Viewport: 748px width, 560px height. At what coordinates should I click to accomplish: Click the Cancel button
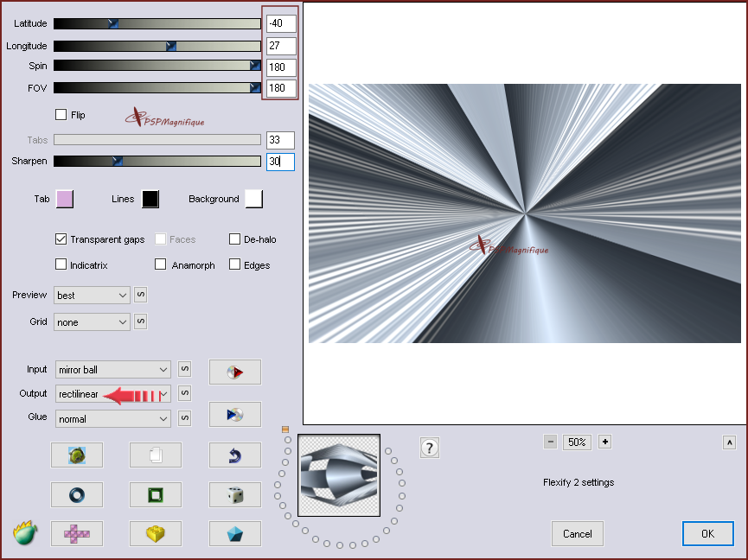(x=578, y=534)
